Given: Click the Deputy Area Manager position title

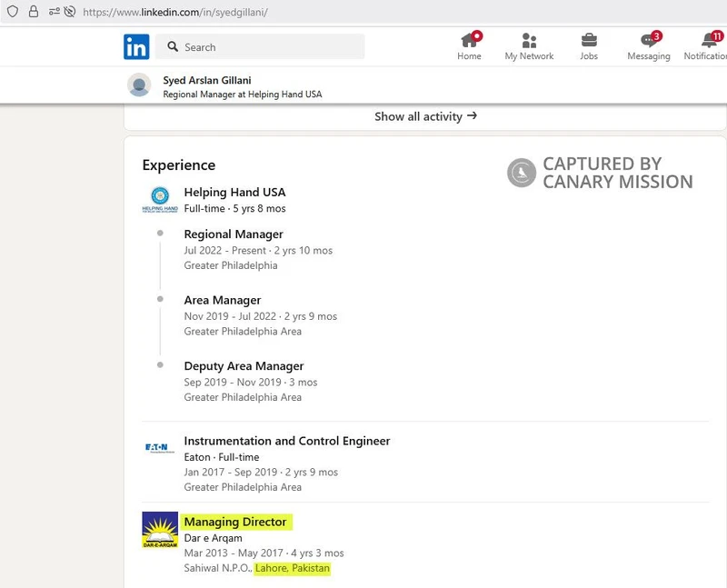Looking at the screenshot, I should point(244,366).
